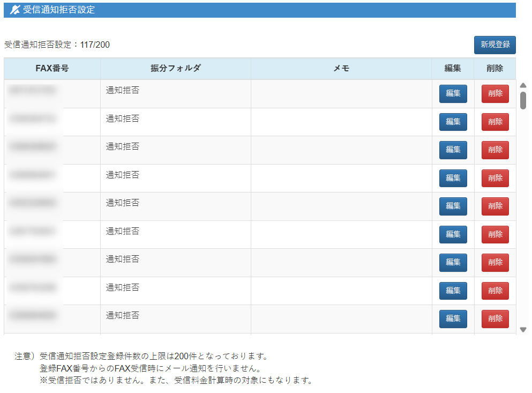Click 編集 in the second table row
The height and width of the screenshot is (393, 532).
coord(453,122)
